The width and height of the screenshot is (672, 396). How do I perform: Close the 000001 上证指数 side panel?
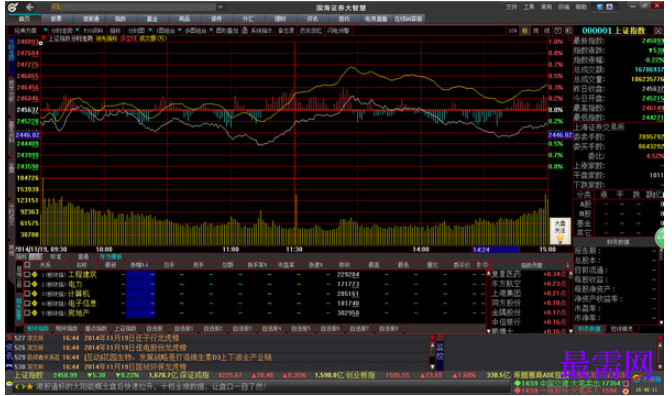tap(658, 30)
